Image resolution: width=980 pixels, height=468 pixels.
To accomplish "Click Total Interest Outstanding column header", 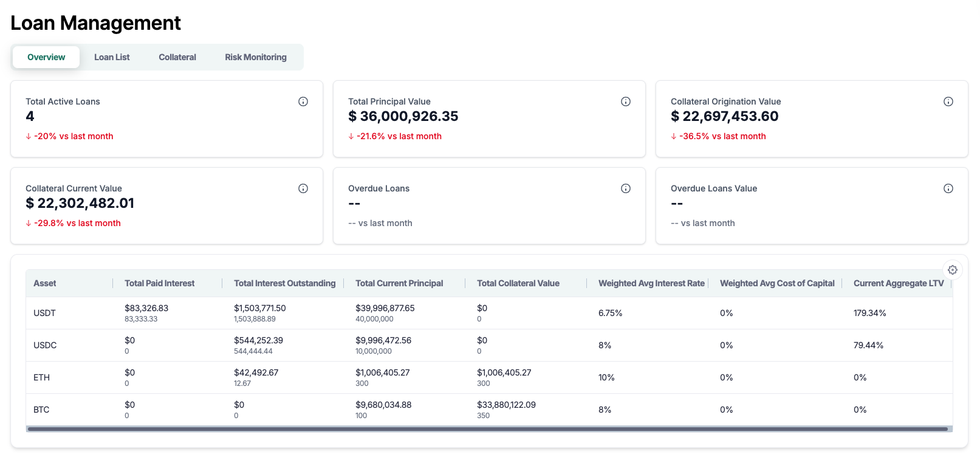I will 284,283.
